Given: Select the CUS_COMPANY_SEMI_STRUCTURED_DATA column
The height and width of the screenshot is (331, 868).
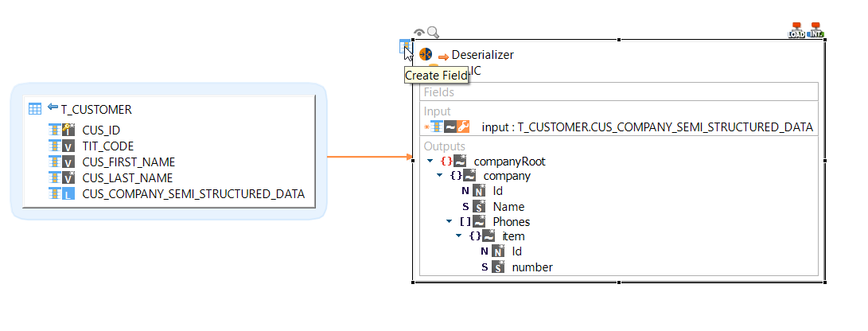Looking at the screenshot, I should pos(193,193).
